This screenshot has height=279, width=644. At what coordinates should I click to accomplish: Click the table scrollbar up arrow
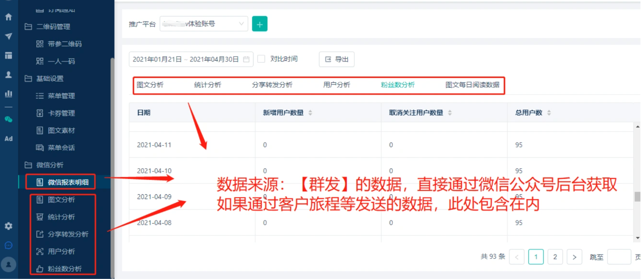pos(637,127)
